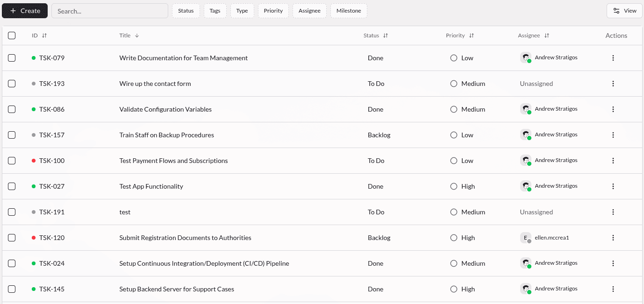The image size is (644, 304).
Task: Click Andrew Stratigos's name on TSK-145
Action: point(556,289)
